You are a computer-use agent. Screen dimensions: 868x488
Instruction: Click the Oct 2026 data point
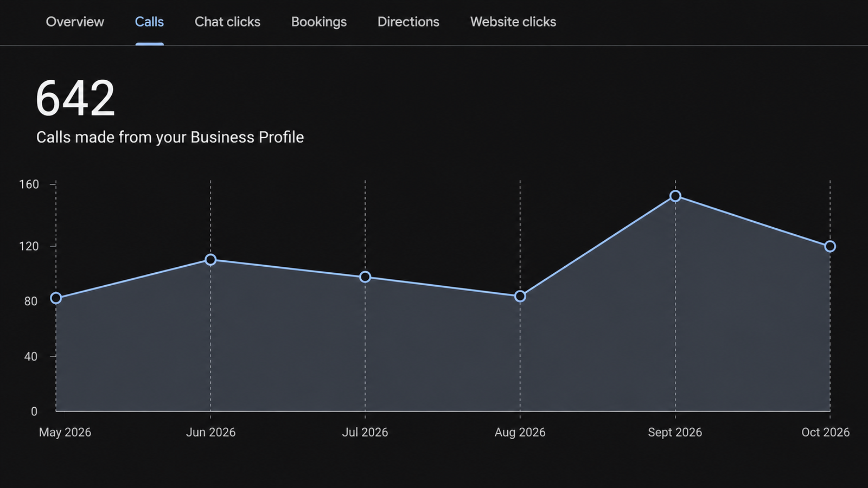pyautogui.click(x=830, y=247)
